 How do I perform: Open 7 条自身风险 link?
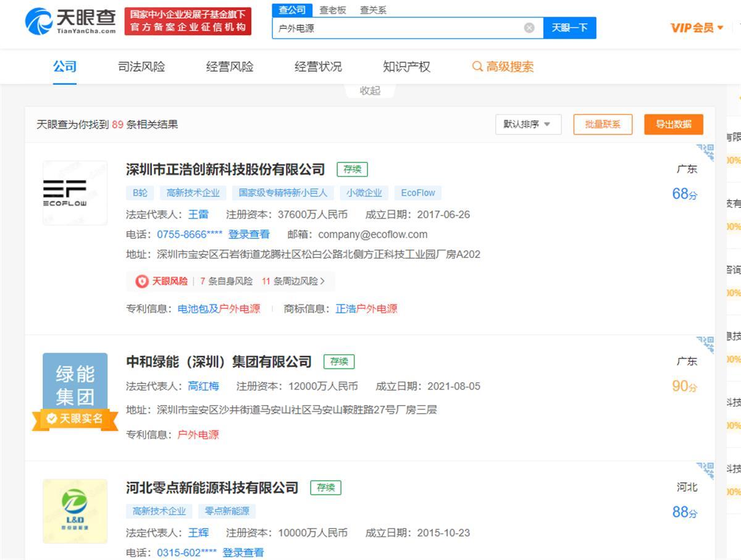pyautogui.click(x=226, y=281)
